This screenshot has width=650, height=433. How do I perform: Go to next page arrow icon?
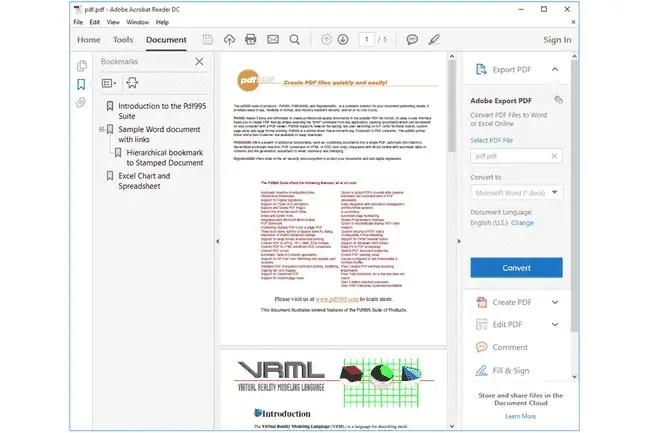(343, 39)
